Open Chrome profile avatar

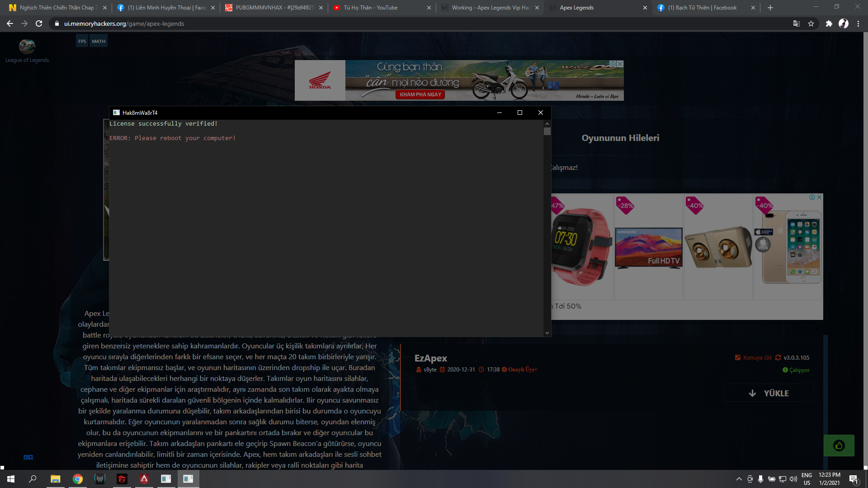844,23
